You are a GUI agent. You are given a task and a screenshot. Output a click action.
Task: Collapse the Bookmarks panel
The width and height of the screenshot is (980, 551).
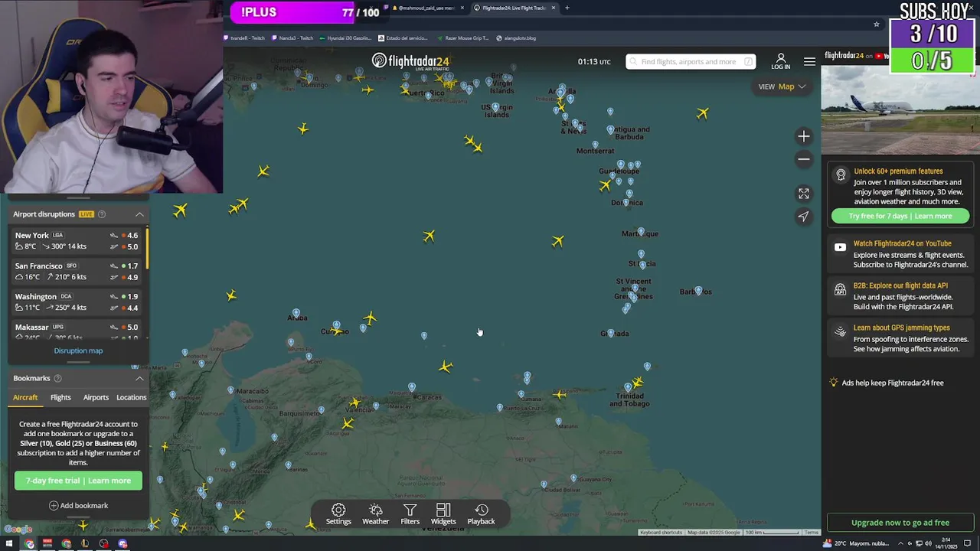[139, 378]
